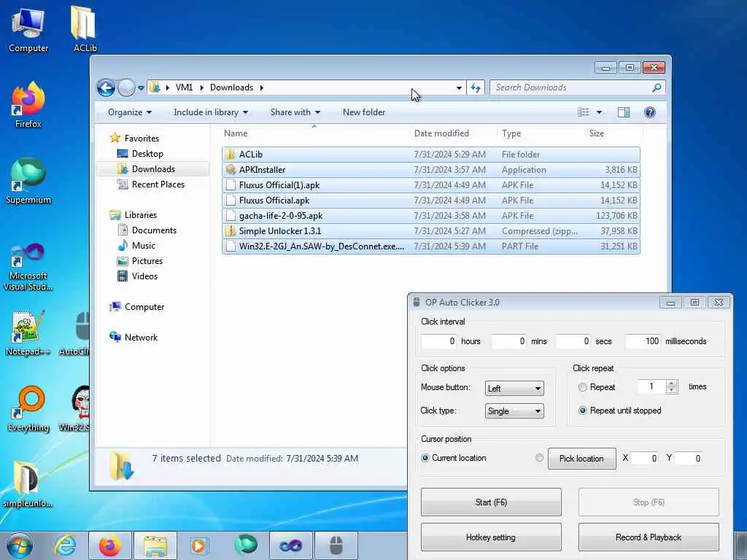The height and width of the screenshot is (560, 747).
Task: Select the Win32.E-2GJ_An.SAW PART file
Action: (430, 246)
